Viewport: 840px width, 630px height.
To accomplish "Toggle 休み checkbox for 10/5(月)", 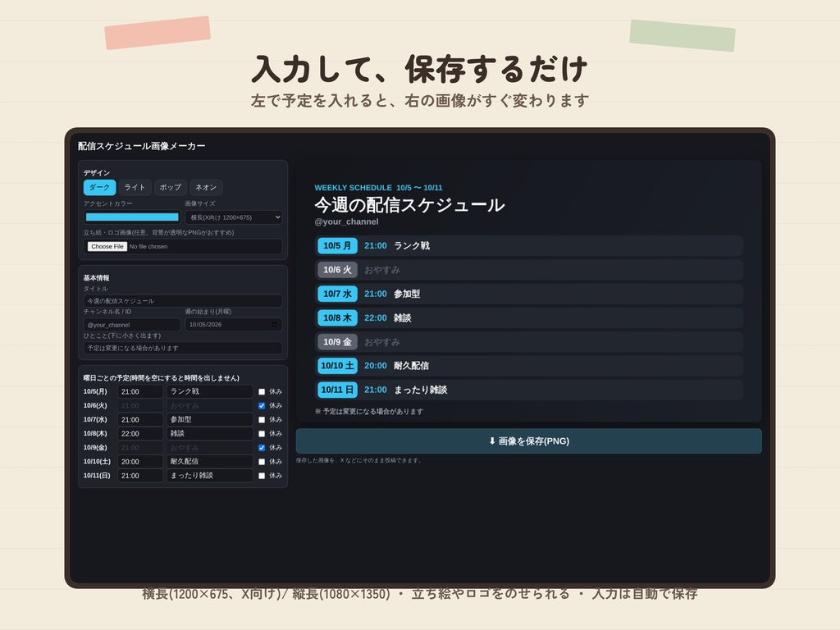I will [x=262, y=391].
